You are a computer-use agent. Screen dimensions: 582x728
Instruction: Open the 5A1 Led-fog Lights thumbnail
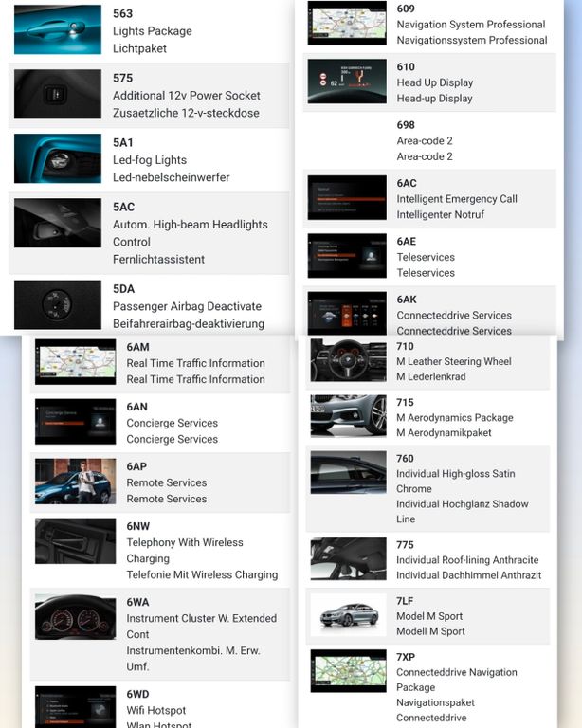click(58, 159)
